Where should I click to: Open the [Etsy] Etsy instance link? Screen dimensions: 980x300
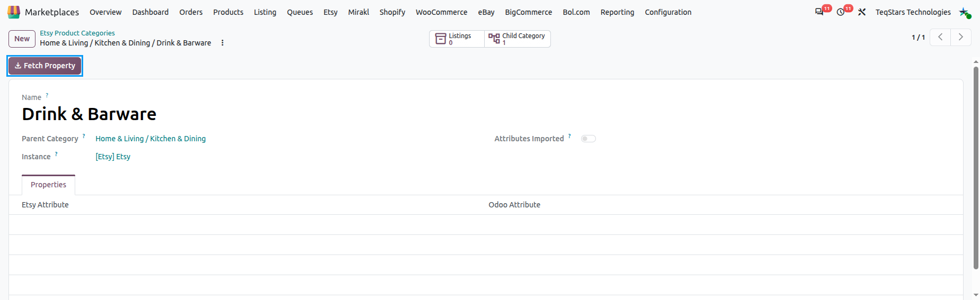tap(113, 157)
